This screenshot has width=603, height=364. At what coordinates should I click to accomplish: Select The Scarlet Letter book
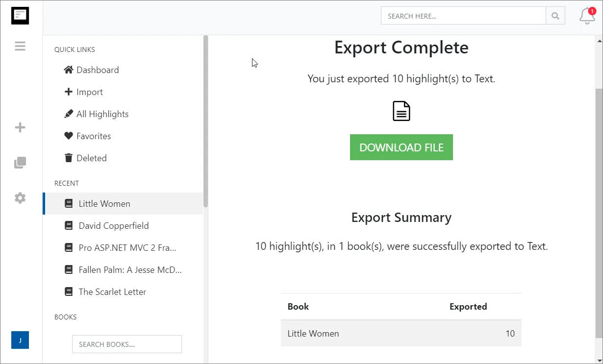tap(112, 292)
